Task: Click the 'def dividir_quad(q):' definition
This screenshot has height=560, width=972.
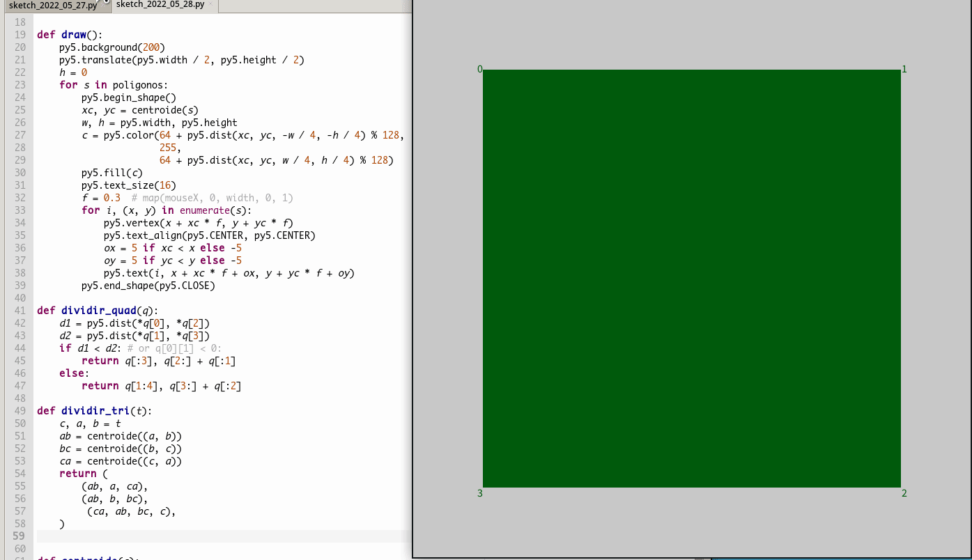Action: click(x=98, y=311)
